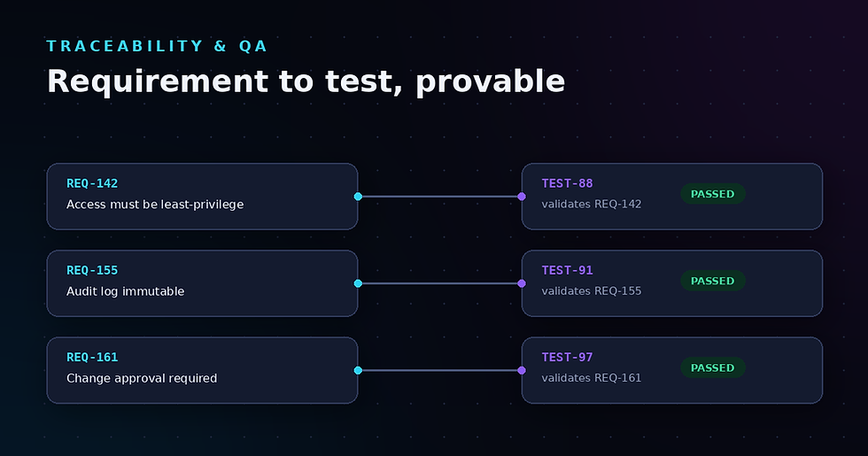Click the purple connector dot beside TEST-88
Image resolution: width=868 pixels, height=456 pixels.
pyautogui.click(x=522, y=197)
